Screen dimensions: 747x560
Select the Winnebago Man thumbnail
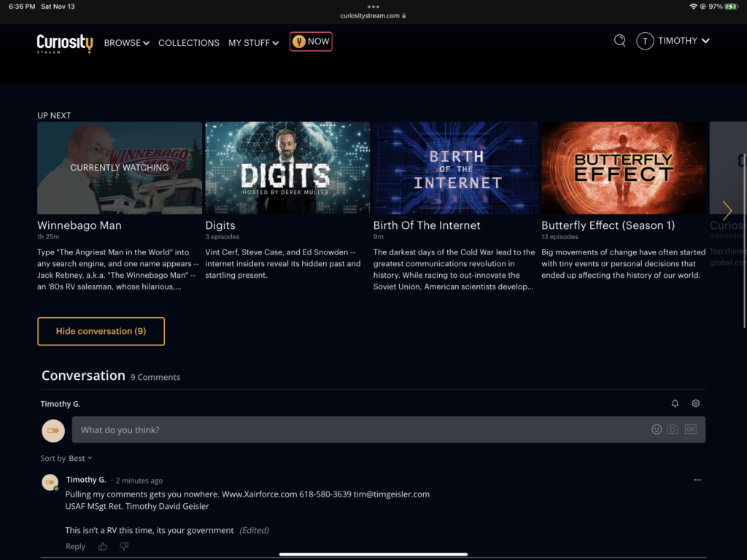click(x=120, y=168)
